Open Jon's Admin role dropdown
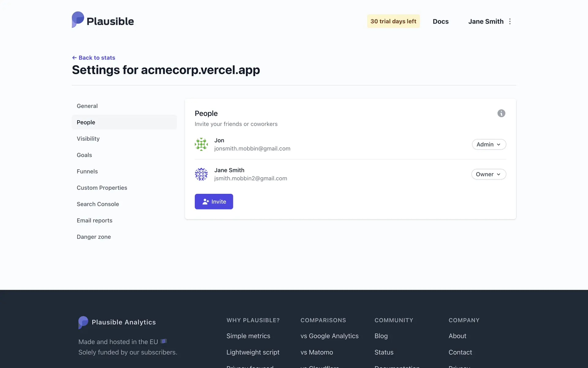This screenshot has height=368, width=588. (489, 144)
